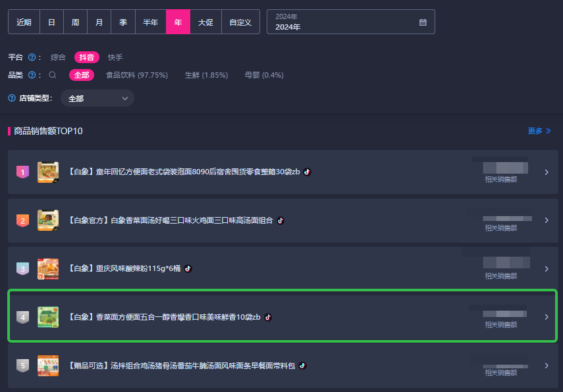Click rank 3 badge icon
563x392 pixels.
[x=22, y=268]
